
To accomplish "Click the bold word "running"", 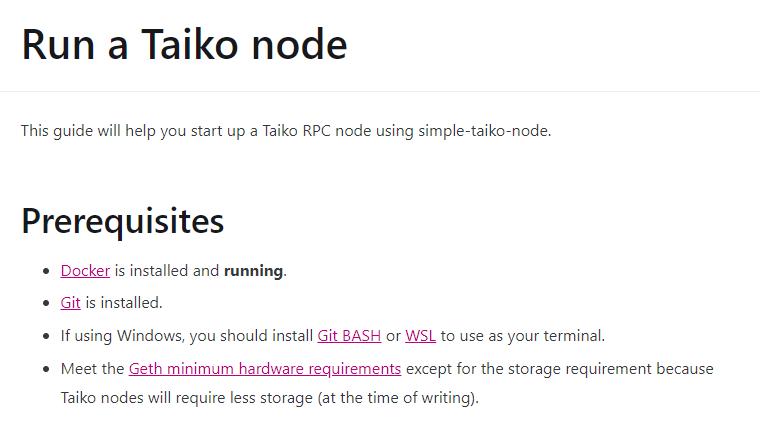I will (x=254, y=270).
